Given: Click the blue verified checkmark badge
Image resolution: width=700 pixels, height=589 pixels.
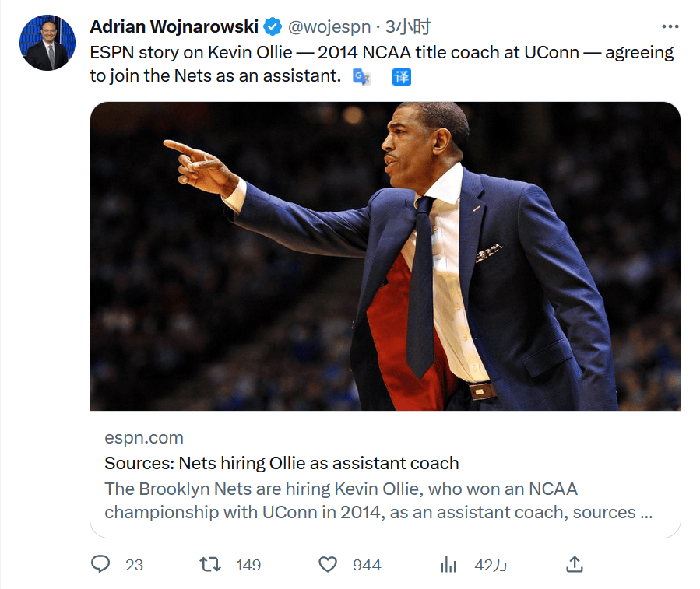Looking at the screenshot, I should (x=273, y=26).
